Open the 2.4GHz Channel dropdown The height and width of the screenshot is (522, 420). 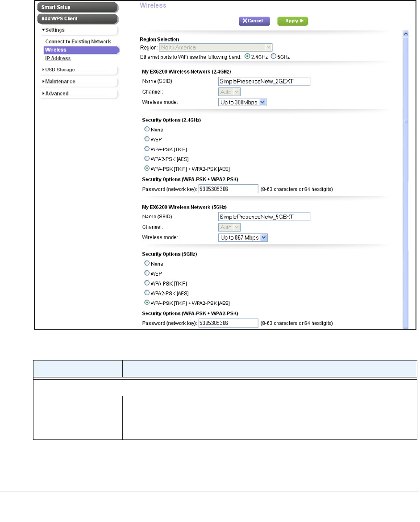point(229,92)
